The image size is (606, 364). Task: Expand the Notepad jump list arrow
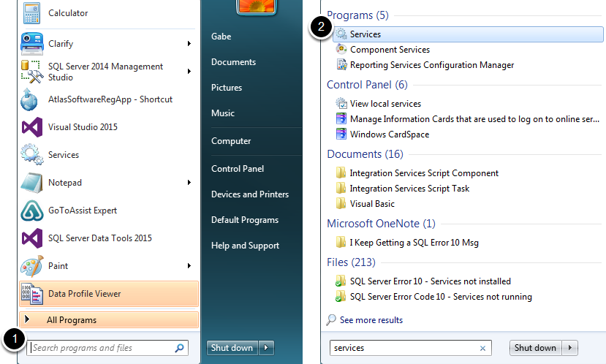[189, 183]
